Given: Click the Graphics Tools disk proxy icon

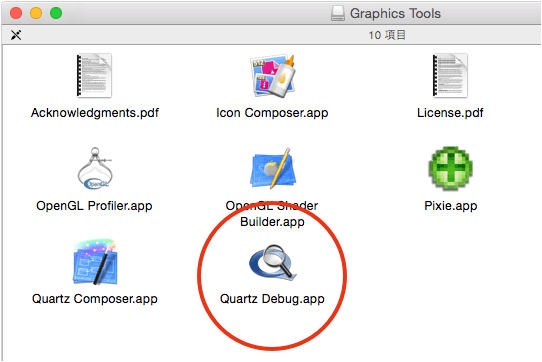Looking at the screenshot, I should tap(337, 13).
